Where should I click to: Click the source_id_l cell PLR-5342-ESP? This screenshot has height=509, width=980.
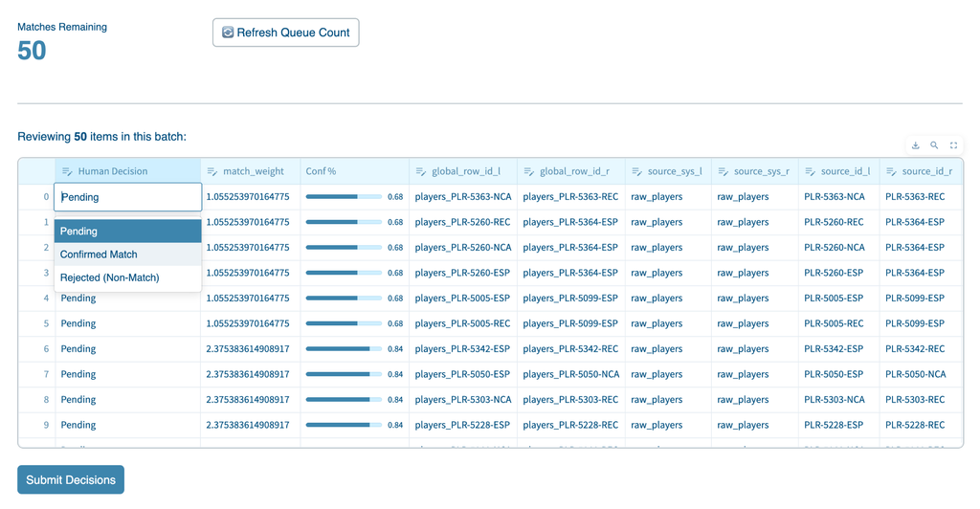[839, 348]
